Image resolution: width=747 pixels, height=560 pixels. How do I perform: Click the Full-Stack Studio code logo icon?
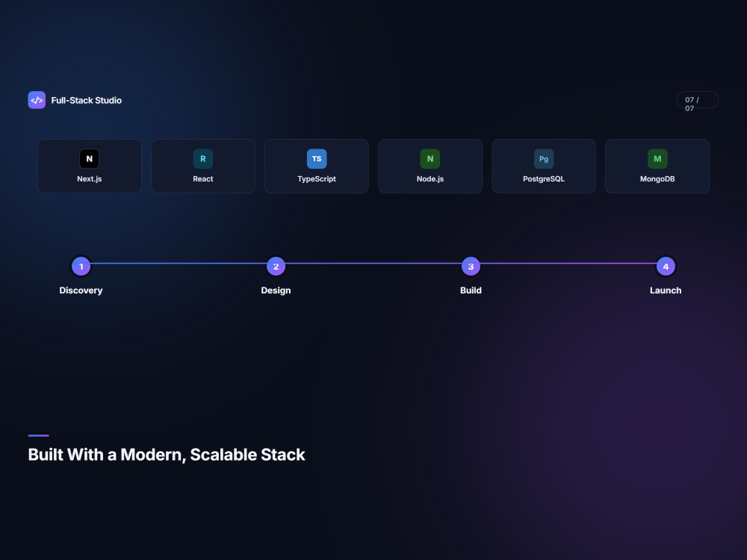(37, 100)
